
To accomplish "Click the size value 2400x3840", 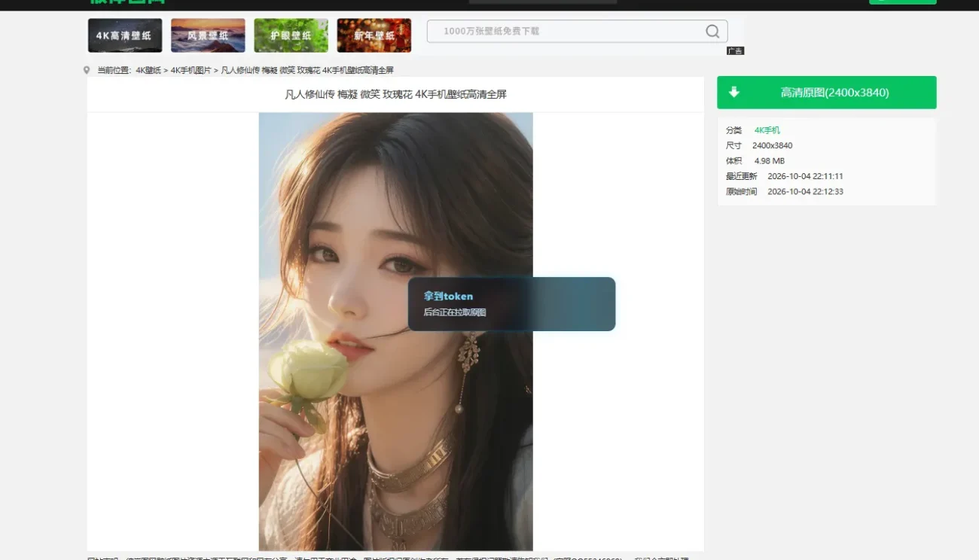I will pos(772,145).
